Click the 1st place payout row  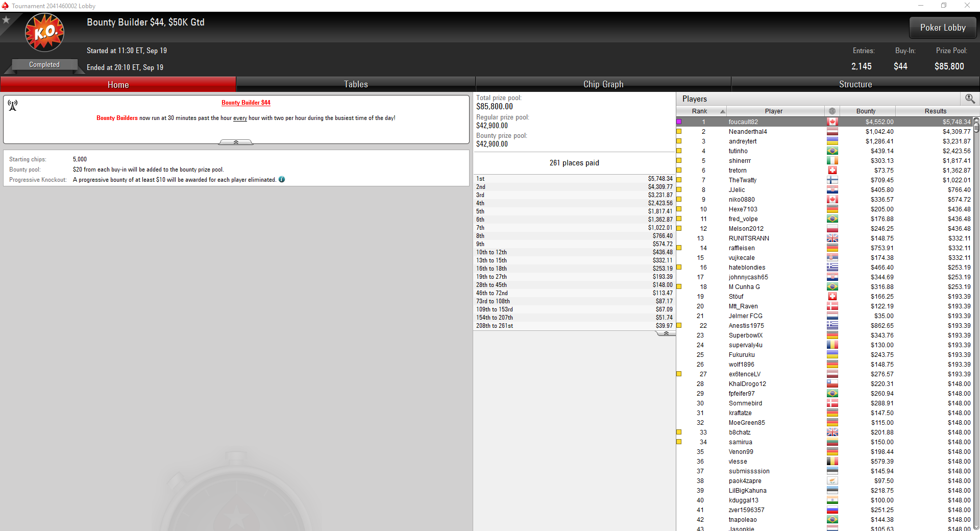click(574, 179)
